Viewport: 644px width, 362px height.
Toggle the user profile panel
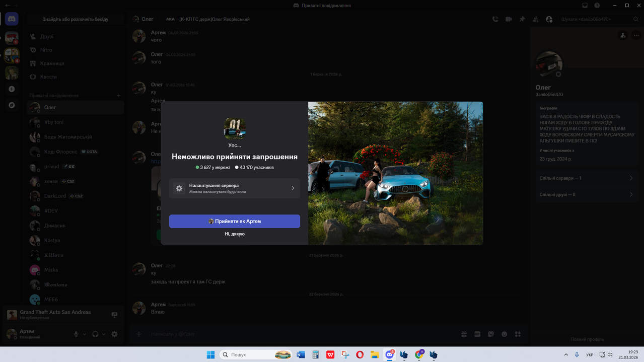(x=549, y=19)
